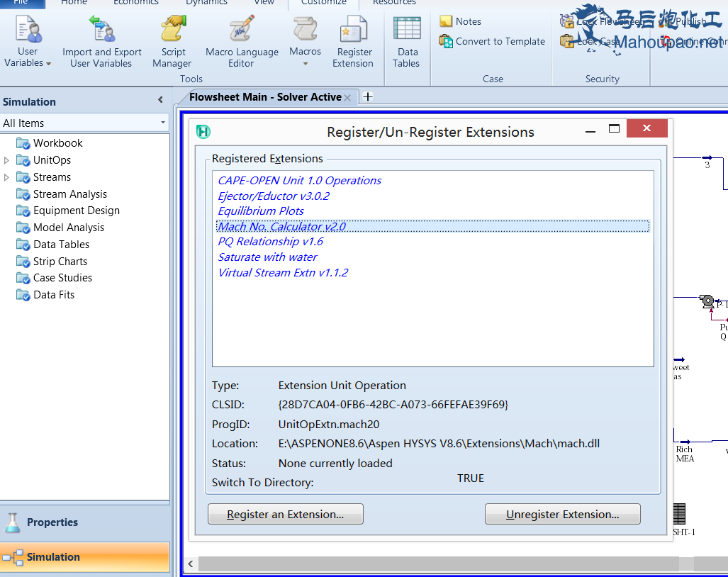
Task: Expand the Streams tree node
Action: (7, 177)
